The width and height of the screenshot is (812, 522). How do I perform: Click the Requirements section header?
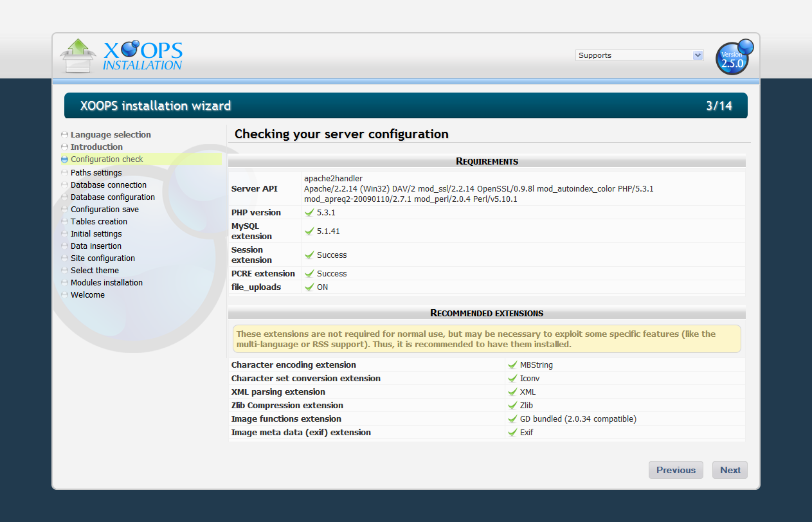pos(487,161)
